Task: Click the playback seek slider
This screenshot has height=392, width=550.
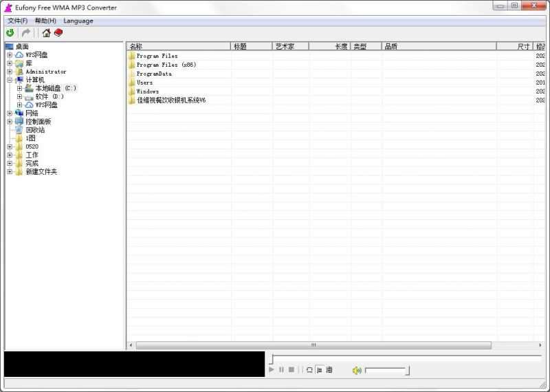Action: pyautogui.click(x=406, y=358)
